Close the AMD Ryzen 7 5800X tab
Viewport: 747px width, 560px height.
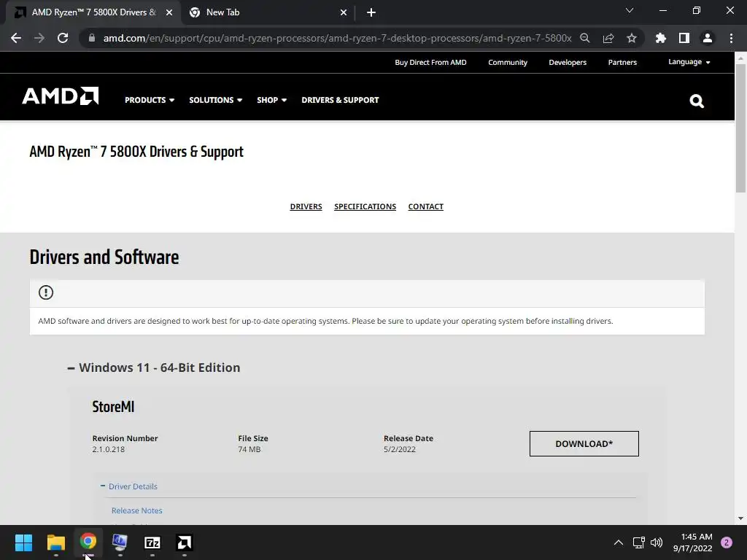pyautogui.click(x=169, y=12)
